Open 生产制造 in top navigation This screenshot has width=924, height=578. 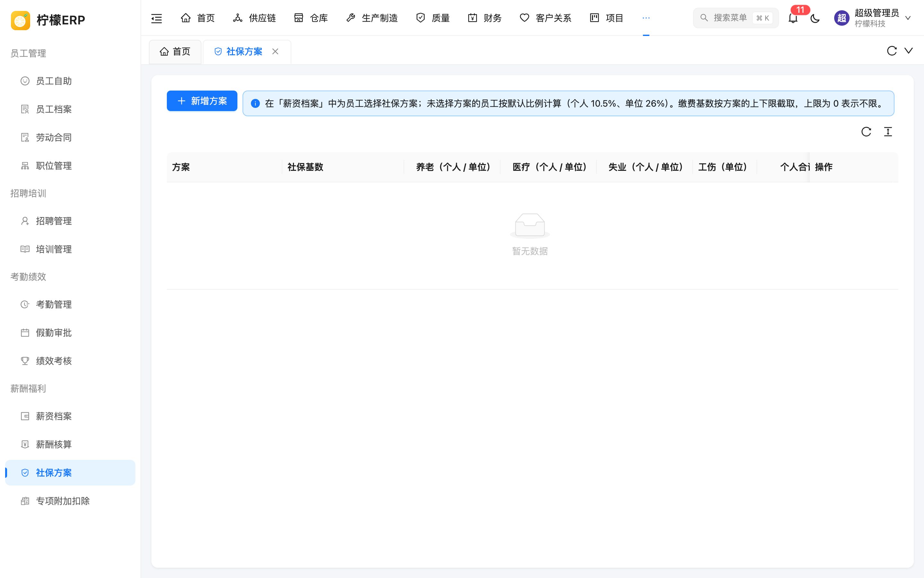coord(372,18)
